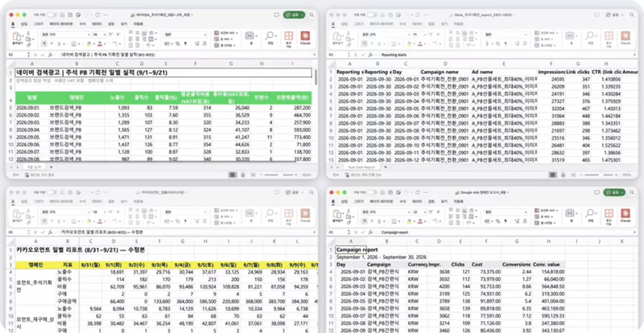Screen dimensions: 644x333
Task: Click fill color bucket in Naver ribbon
Action: click(89, 43)
